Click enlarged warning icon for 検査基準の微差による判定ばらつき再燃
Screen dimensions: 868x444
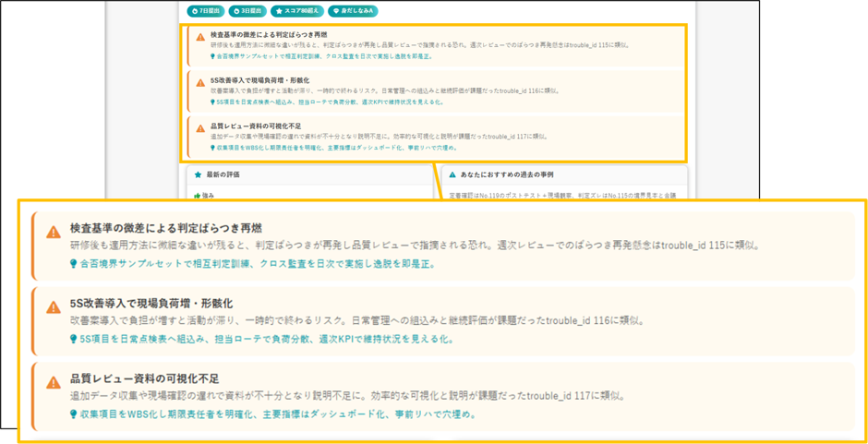(54, 232)
